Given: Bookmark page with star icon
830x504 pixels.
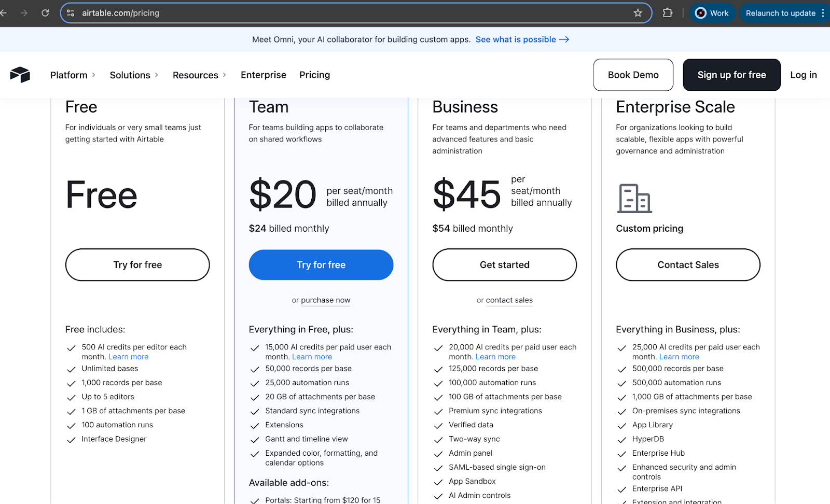Looking at the screenshot, I should click(638, 13).
